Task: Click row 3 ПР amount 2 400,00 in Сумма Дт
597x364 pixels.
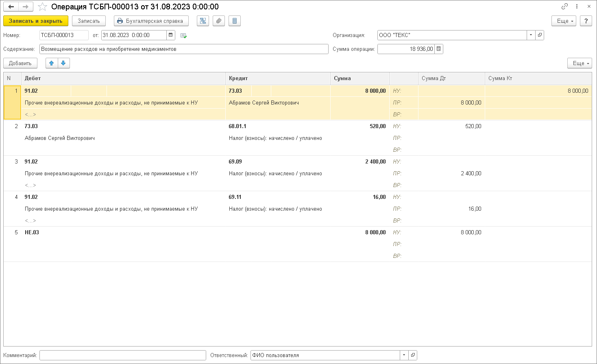Action: (x=471, y=173)
